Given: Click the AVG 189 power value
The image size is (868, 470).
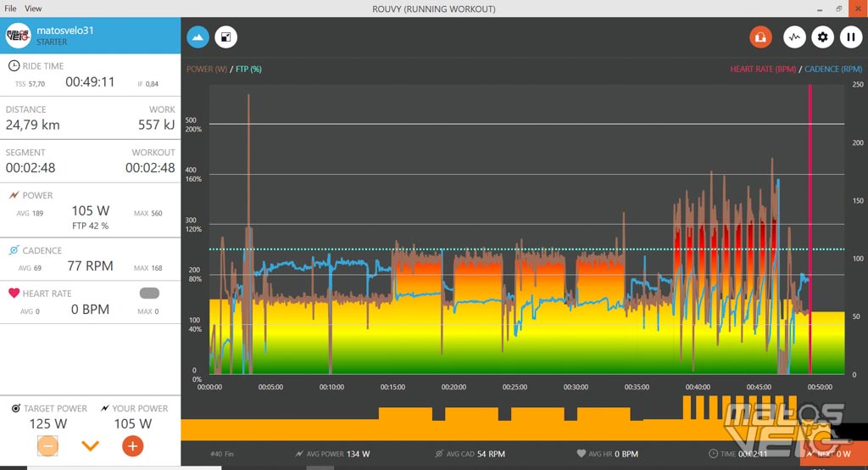Looking at the screenshot, I should [x=30, y=214].
